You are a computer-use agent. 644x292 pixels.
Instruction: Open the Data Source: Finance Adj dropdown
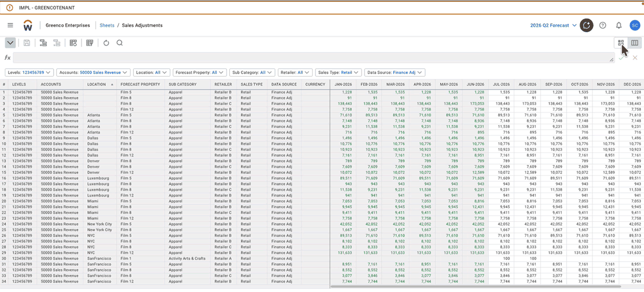click(x=395, y=72)
